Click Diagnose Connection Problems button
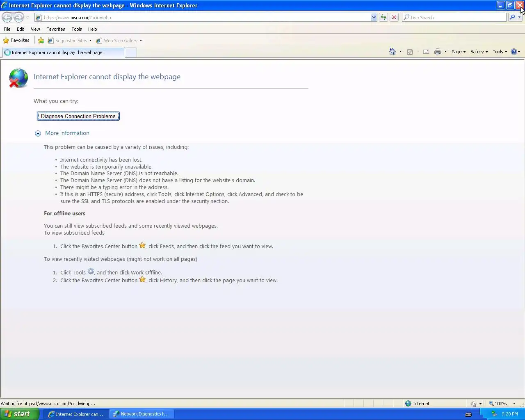Viewport: 525px width, 420px height. (78, 116)
